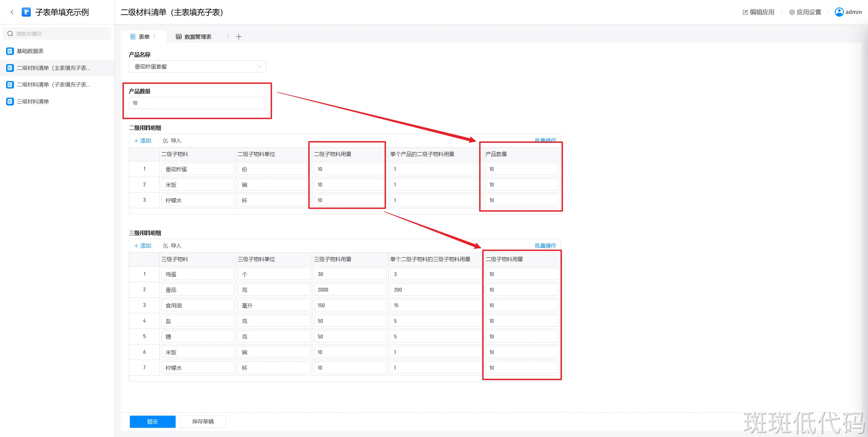
Task: Click the search magnifier icon in sidebar
Action: click(10, 34)
